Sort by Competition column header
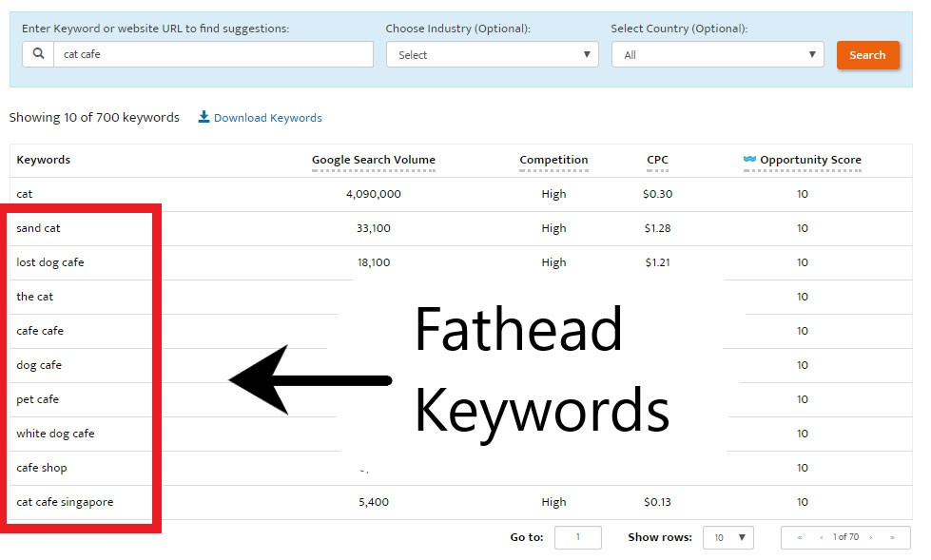This screenshot has width=931, height=560. pyautogui.click(x=553, y=160)
